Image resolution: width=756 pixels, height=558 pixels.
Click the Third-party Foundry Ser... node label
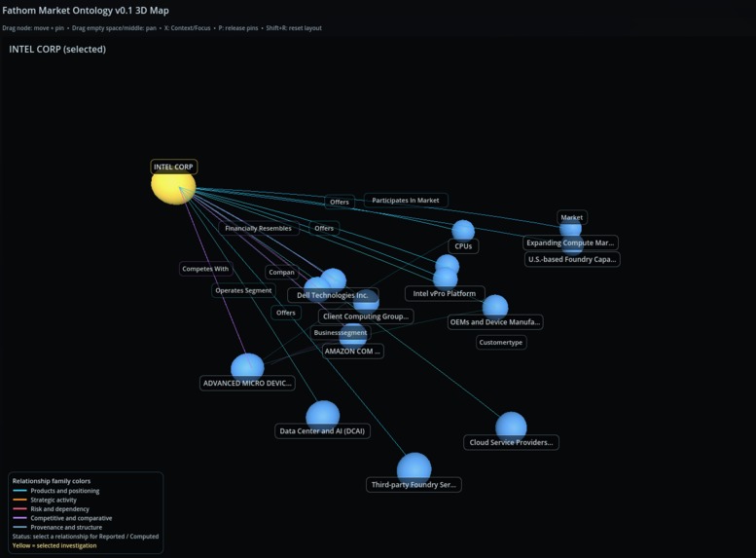tap(414, 485)
